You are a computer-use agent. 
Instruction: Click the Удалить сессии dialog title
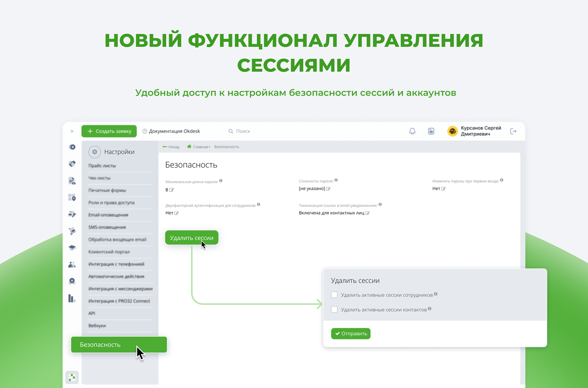pos(355,281)
